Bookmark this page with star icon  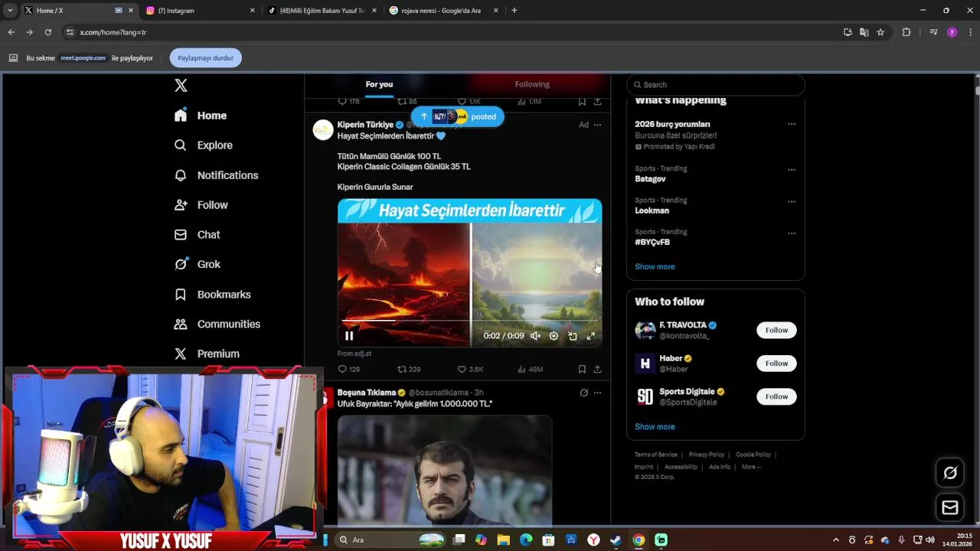tap(880, 32)
